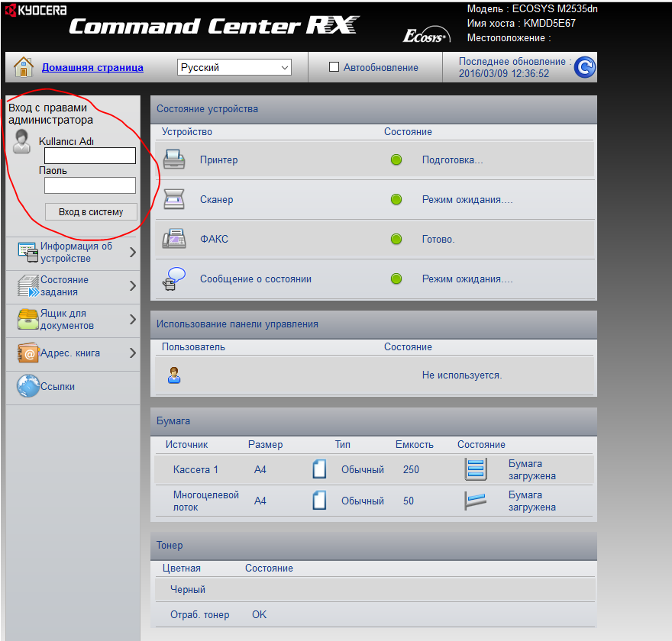
Task: Click the Кассета 1 paper level icon
Action: [476, 469]
